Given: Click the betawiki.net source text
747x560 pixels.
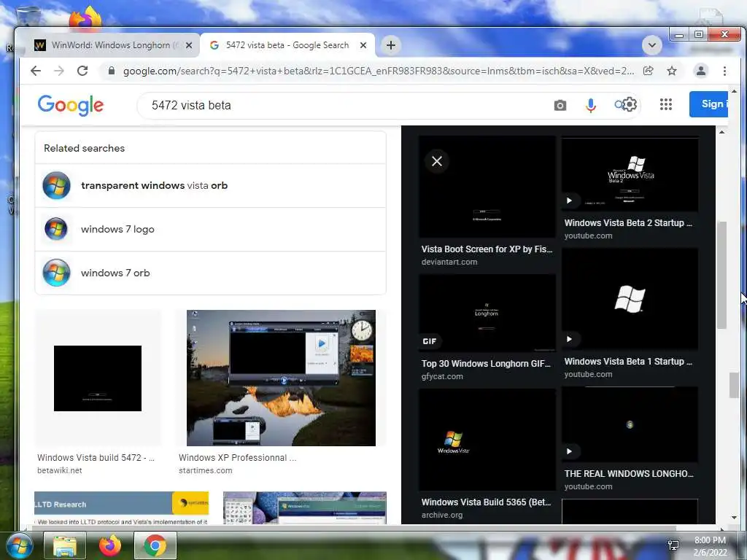Looking at the screenshot, I should (x=60, y=470).
